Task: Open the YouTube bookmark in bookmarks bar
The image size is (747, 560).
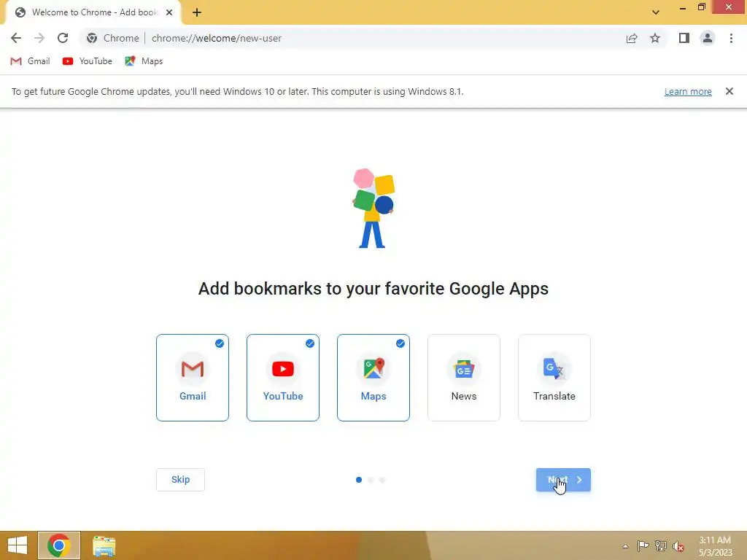Action: [88, 61]
